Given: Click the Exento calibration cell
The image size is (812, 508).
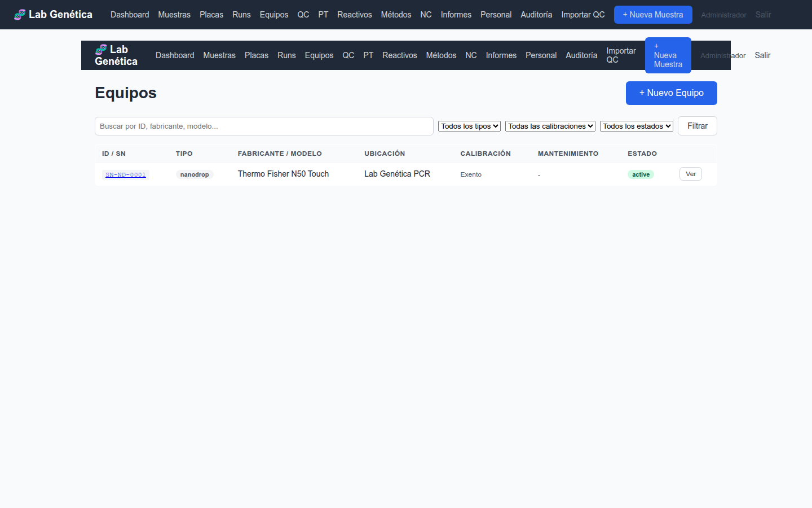Looking at the screenshot, I should [x=471, y=174].
